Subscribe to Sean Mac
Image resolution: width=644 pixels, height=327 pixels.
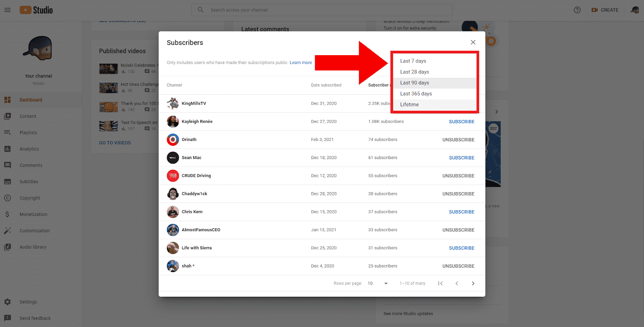[462, 158]
